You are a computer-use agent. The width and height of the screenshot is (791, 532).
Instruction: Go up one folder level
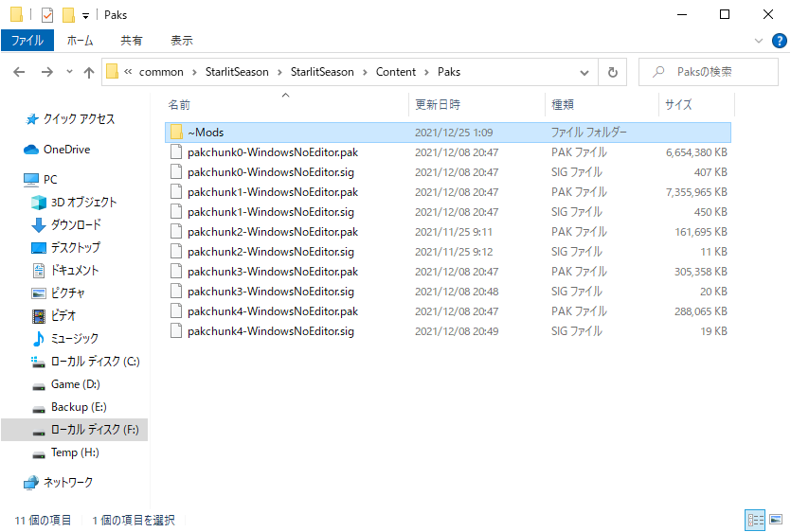pos(89,72)
